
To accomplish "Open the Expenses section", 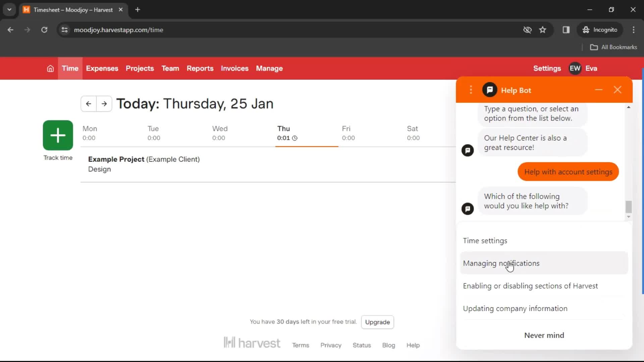I will 102,68.
